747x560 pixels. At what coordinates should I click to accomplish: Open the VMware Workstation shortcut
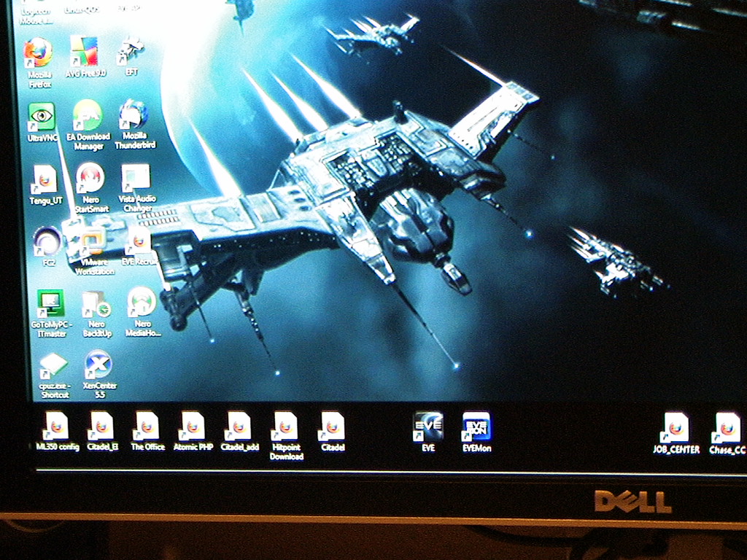tap(93, 251)
